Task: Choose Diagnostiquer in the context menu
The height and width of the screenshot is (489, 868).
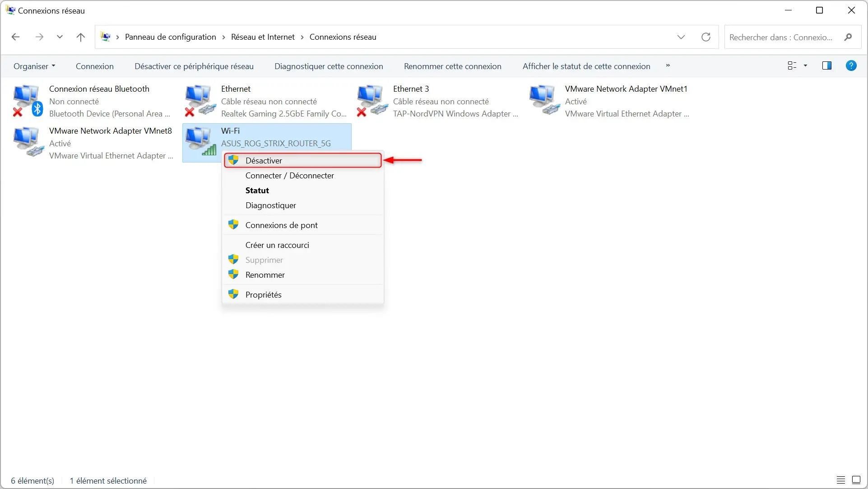Action: click(x=302, y=205)
